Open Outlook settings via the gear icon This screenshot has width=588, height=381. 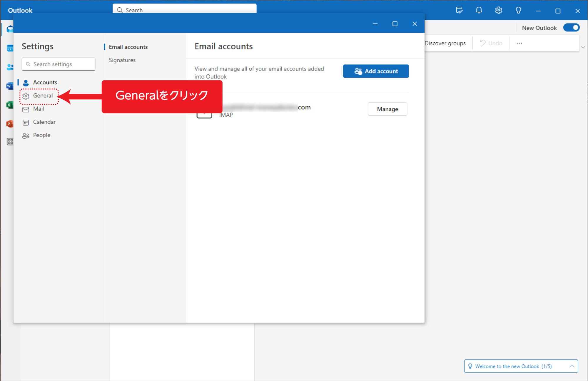coord(498,10)
